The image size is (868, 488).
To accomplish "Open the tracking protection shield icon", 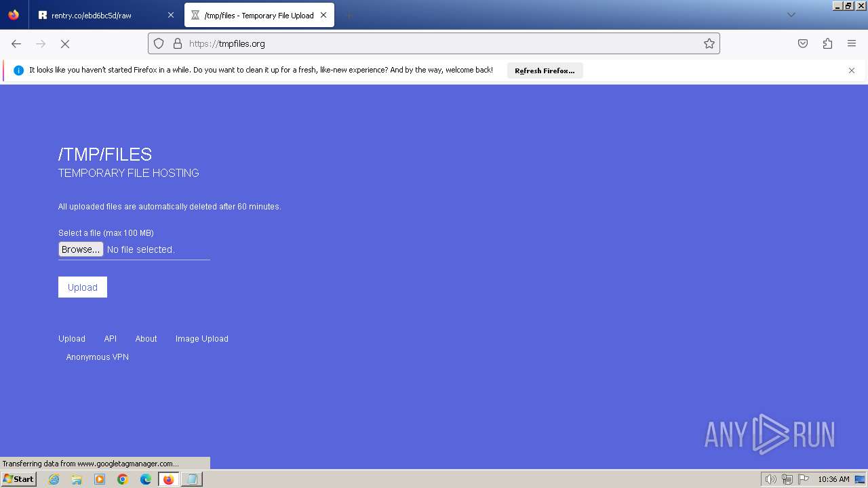I will 159,43.
